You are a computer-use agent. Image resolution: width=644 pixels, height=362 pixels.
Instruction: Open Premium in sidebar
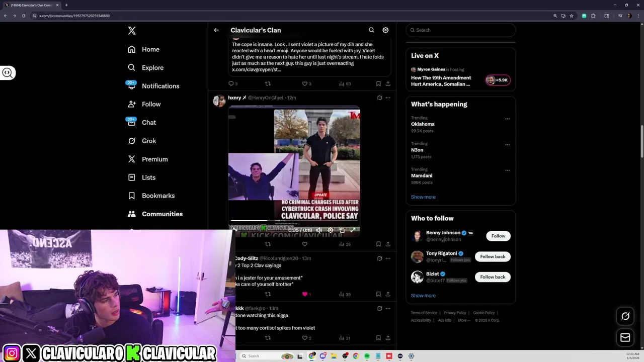coord(147,159)
